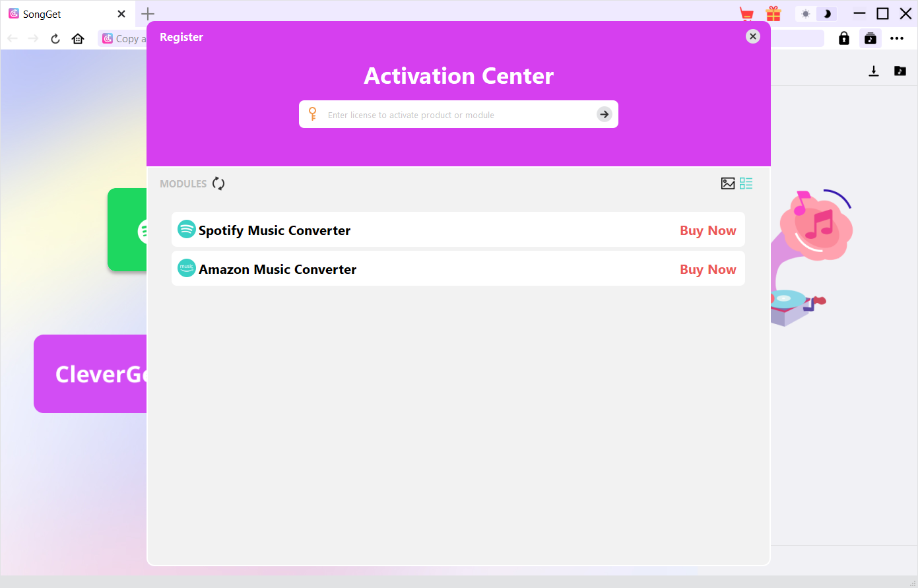Switch modules to list view
This screenshot has width=918, height=588.
point(746,183)
